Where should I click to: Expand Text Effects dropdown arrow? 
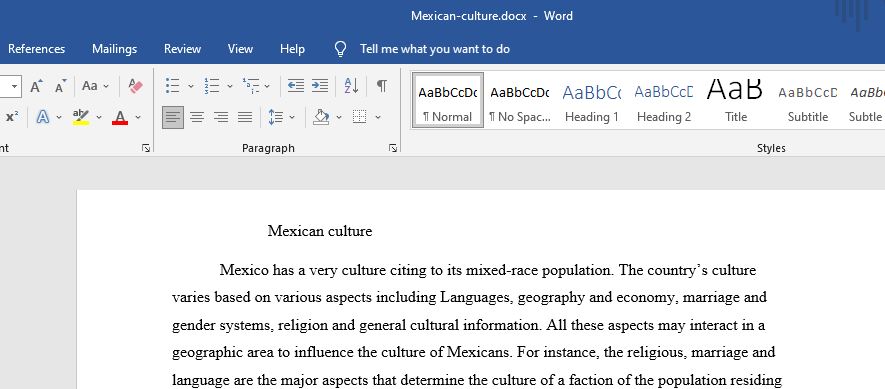click(x=59, y=117)
